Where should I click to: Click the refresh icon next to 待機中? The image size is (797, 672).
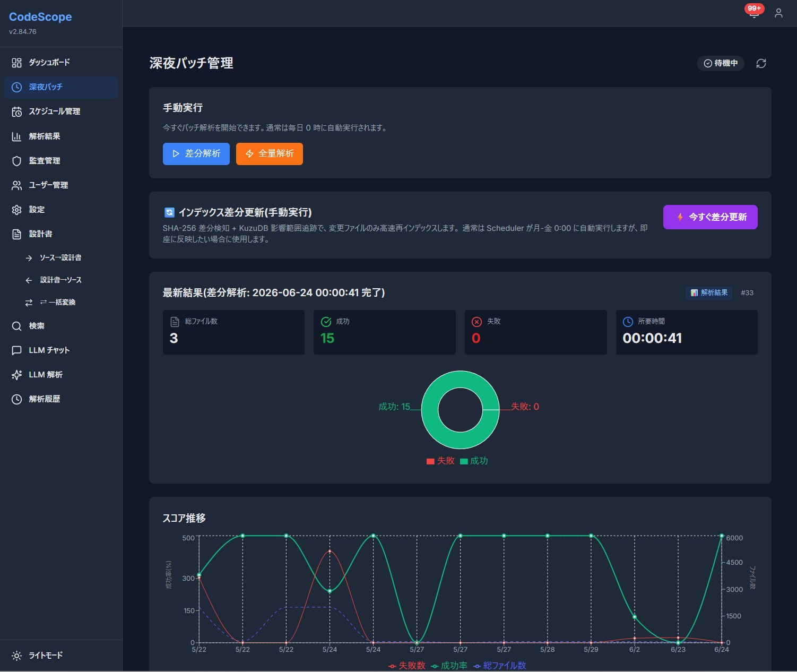click(x=761, y=63)
